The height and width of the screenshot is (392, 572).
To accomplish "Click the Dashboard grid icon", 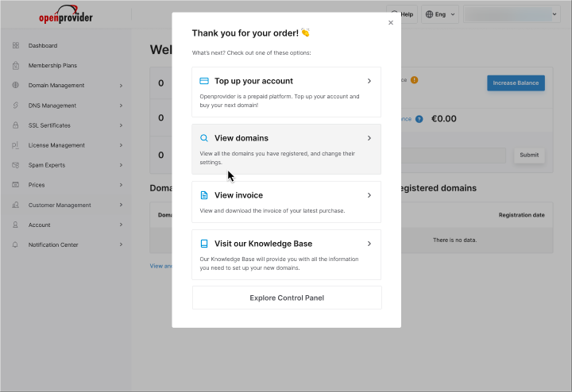I will [x=15, y=45].
